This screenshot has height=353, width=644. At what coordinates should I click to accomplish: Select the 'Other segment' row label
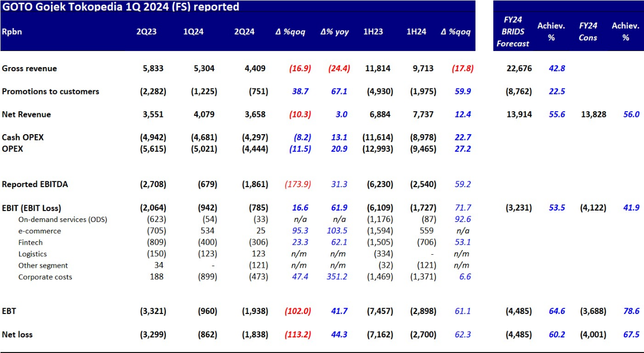click(x=43, y=265)
